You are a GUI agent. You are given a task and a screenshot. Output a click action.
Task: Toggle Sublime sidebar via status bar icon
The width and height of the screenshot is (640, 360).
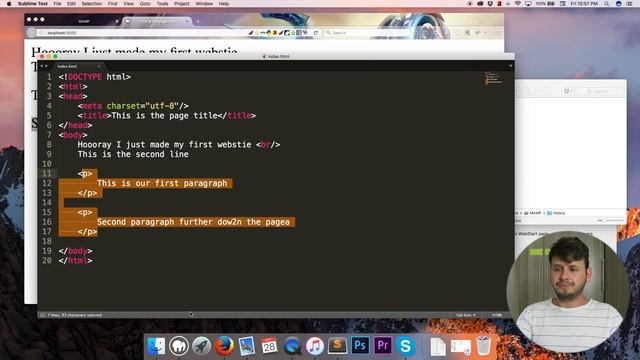coord(42,315)
